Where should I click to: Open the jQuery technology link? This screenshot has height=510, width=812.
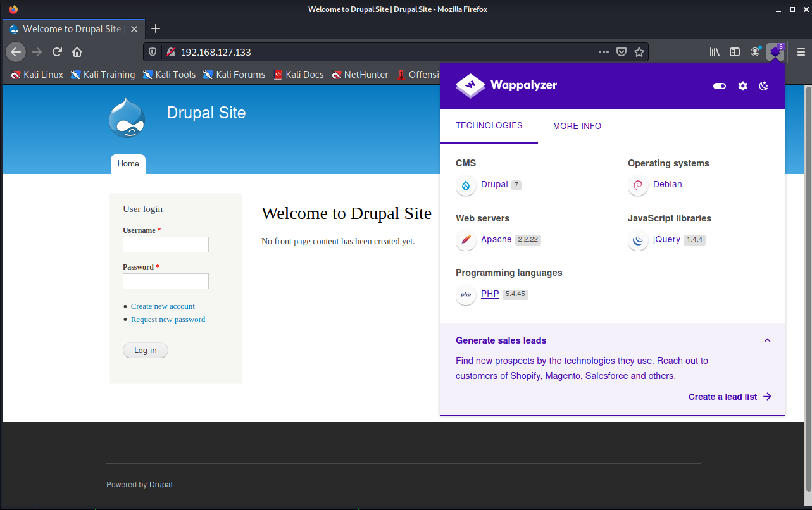click(667, 240)
